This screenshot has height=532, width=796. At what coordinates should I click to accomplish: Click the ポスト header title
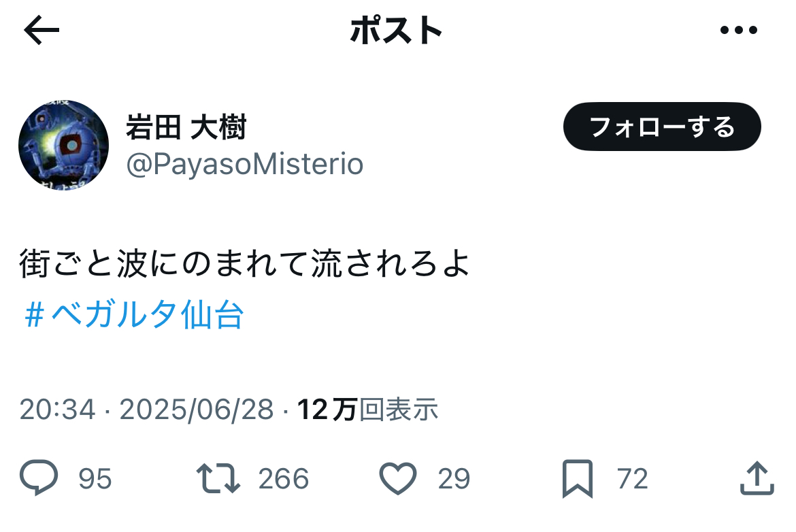[397, 30]
